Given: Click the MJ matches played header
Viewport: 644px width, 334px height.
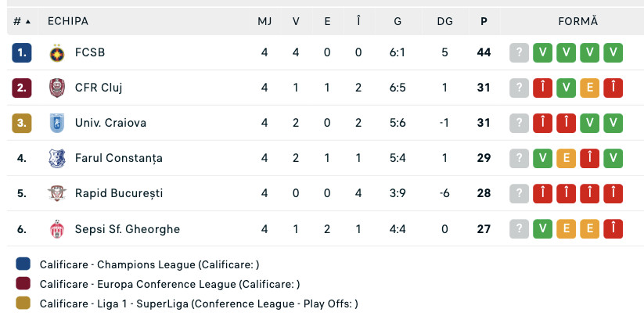Looking at the screenshot, I should tap(264, 21).
